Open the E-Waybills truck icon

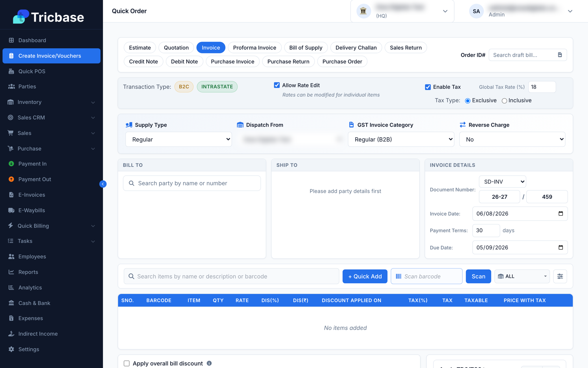pos(11,210)
